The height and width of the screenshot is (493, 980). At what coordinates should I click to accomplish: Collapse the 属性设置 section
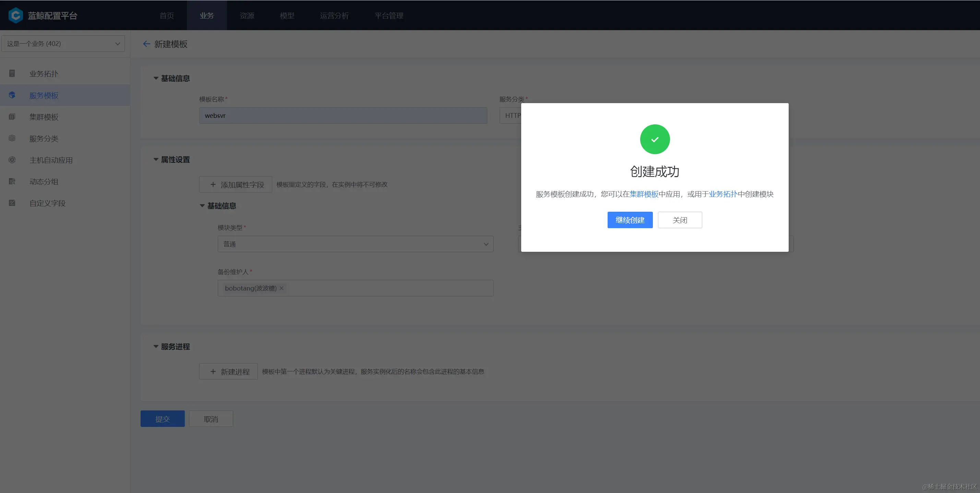click(x=156, y=160)
